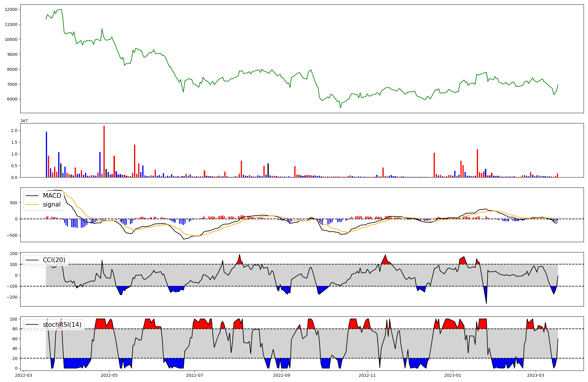Click the 2023-03 date tick label

click(x=536, y=375)
